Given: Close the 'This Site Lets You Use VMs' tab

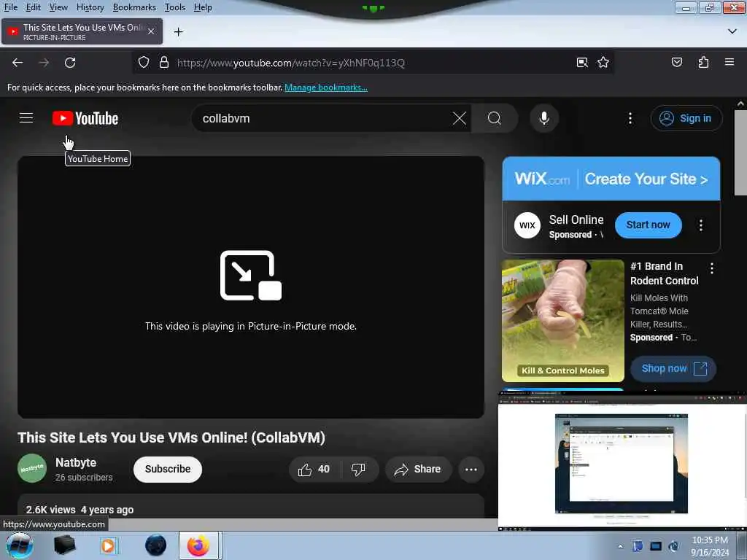Looking at the screenshot, I should pos(151,31).
